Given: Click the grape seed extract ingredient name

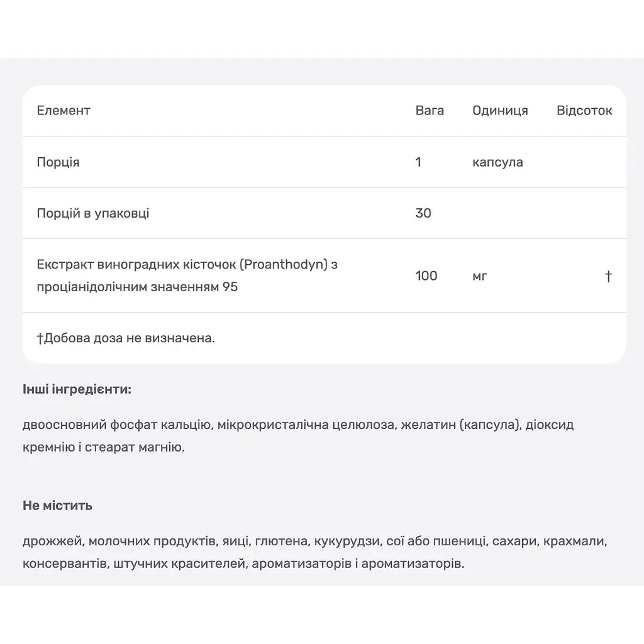Looking at the screenshot, I should tap(187, 275).
